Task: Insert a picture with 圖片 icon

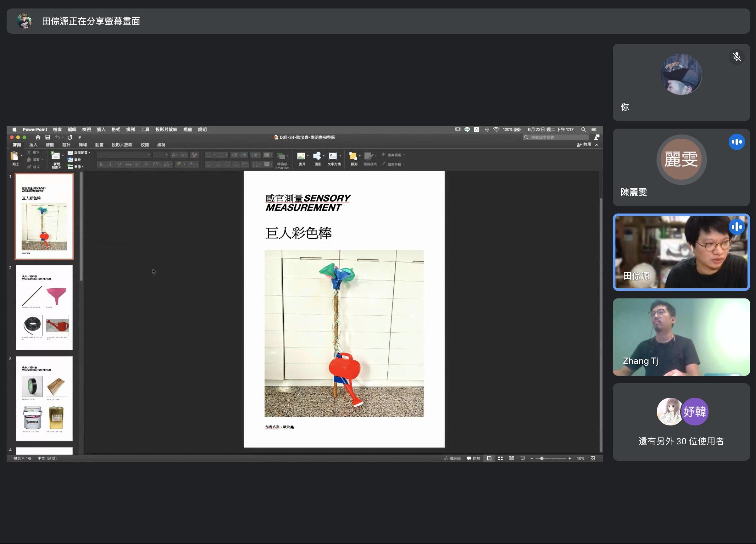Action: pos(301,156)
